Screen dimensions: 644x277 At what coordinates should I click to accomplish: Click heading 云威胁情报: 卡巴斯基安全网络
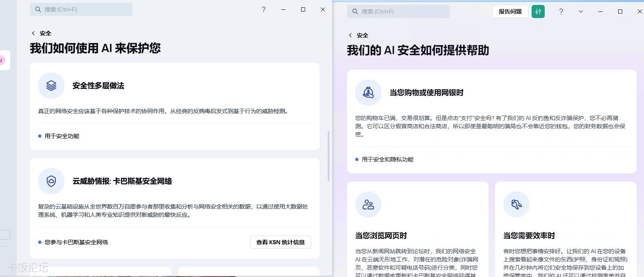(x=122, y=181)
